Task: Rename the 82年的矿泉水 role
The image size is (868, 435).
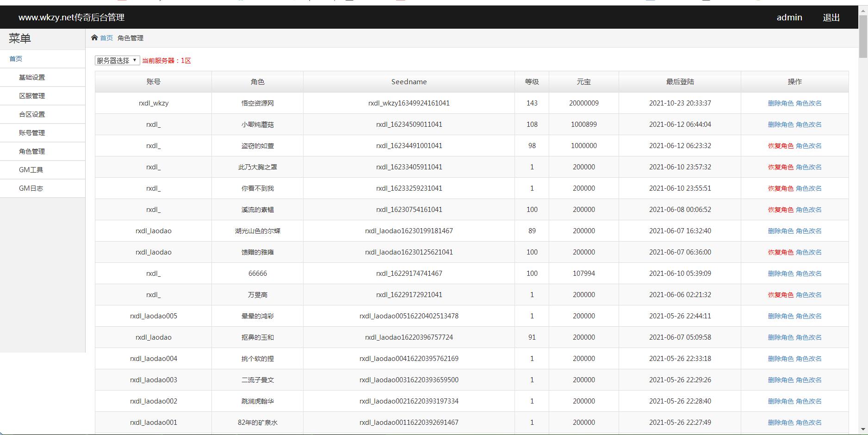Action: point(808,423)
